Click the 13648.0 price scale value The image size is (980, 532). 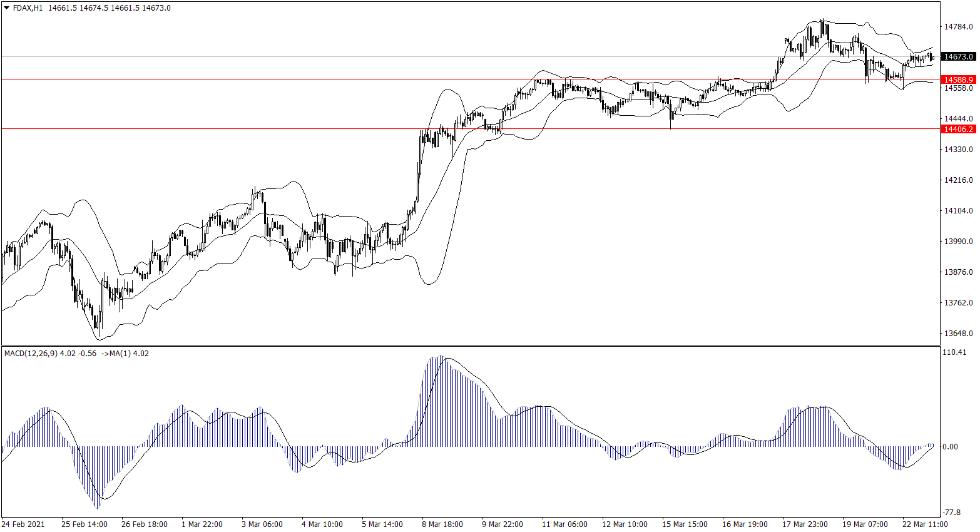958,334
